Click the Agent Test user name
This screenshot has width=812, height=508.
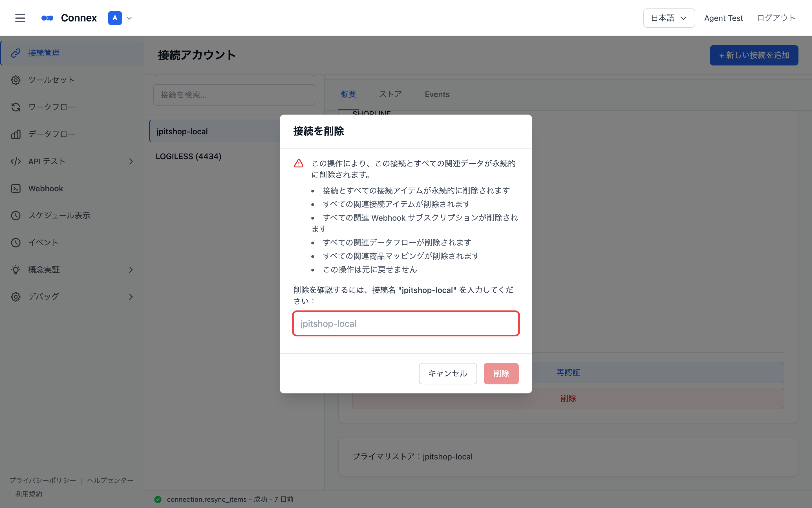pos(723,18)
